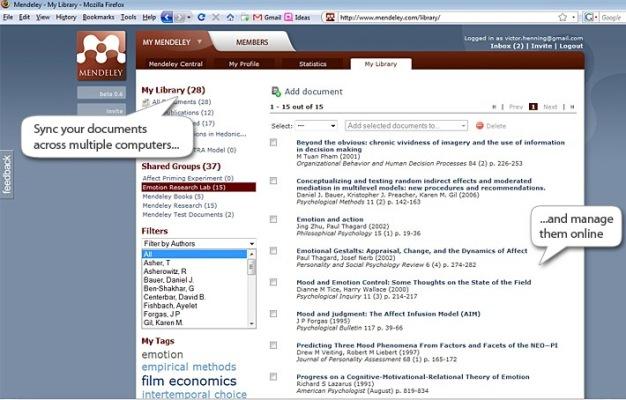
Task: Open Bookmarks menu
Action: (98, 17)
